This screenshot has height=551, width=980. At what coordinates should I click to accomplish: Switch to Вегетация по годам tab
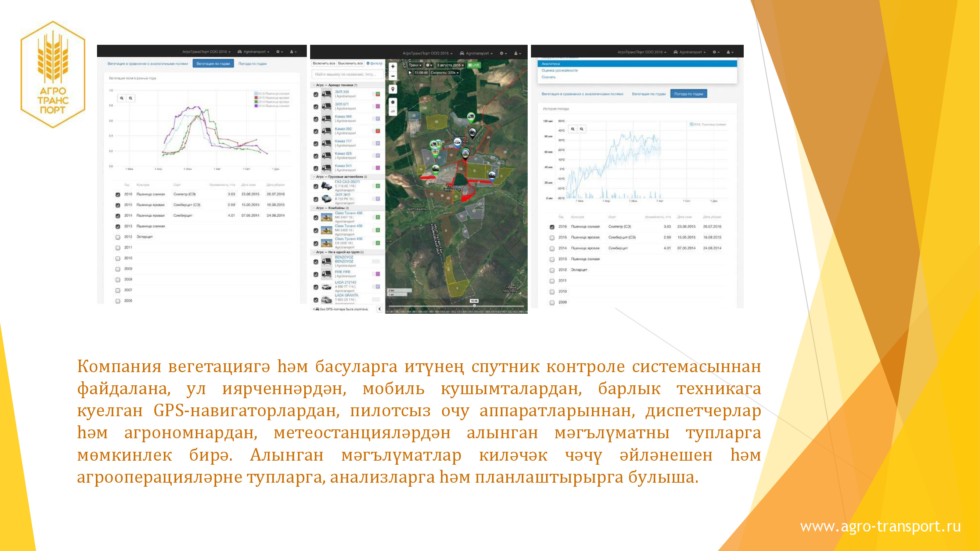pyautogui.click(x=213, y=64)
